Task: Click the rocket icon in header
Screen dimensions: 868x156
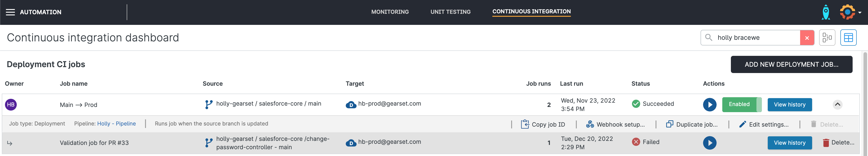Action: click(825, 12)
